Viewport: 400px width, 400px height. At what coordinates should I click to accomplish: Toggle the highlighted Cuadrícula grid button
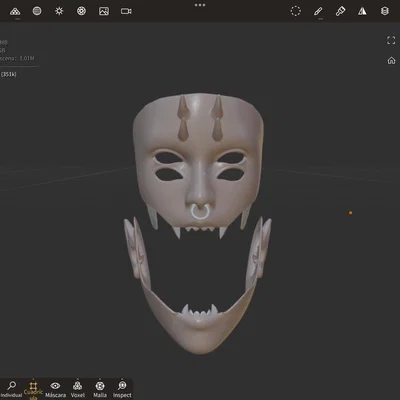(33, 390)
